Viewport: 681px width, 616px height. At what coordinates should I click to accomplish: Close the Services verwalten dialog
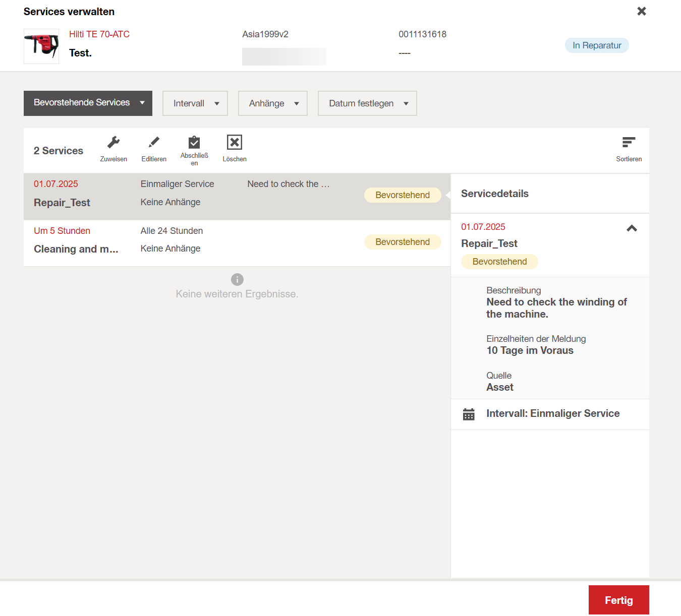(x=641, y=11)
